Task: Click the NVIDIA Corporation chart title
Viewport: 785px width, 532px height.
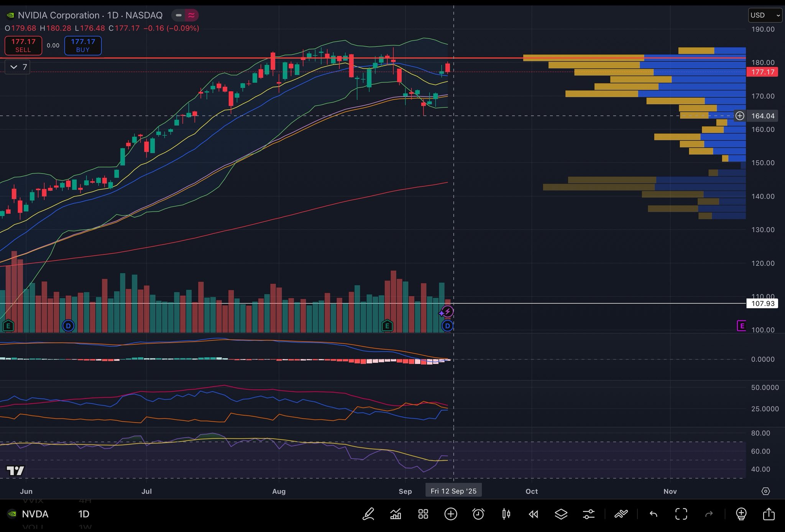Action: 58,15
